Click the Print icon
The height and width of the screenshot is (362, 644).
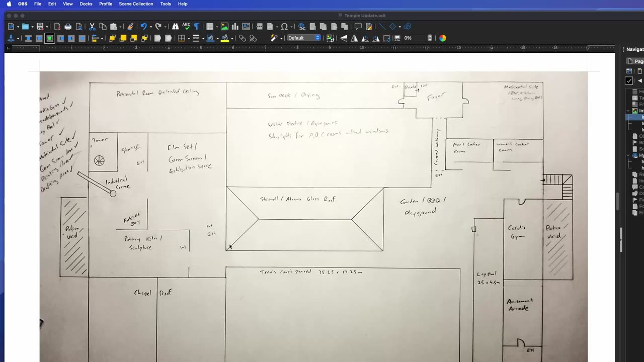tap(68, 26)
